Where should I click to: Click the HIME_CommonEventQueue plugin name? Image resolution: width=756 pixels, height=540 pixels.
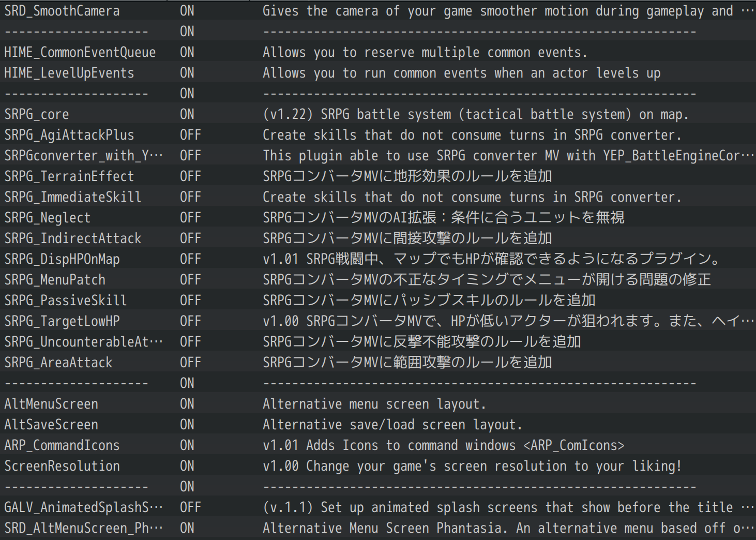tap(80, 52)
